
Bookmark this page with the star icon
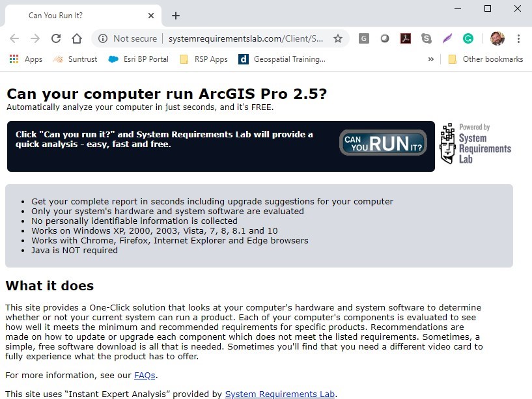(x=338, y=38)
